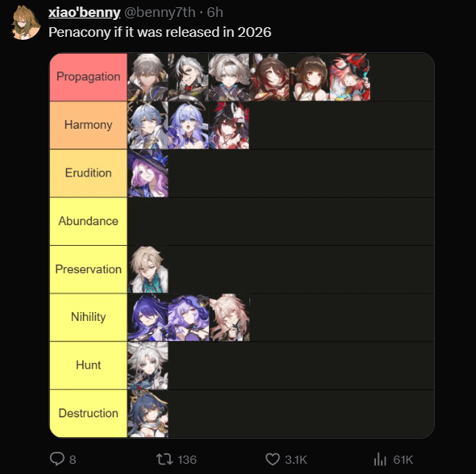Like the post with heart icon

[x=273, y=459]
